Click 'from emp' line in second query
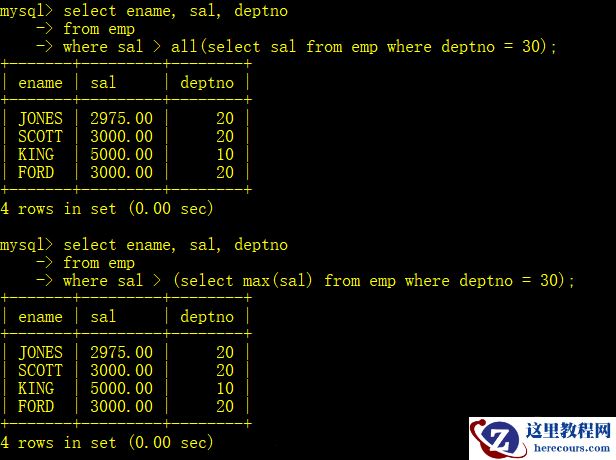Viewport: 616px width, 460px height. (99, 263)
